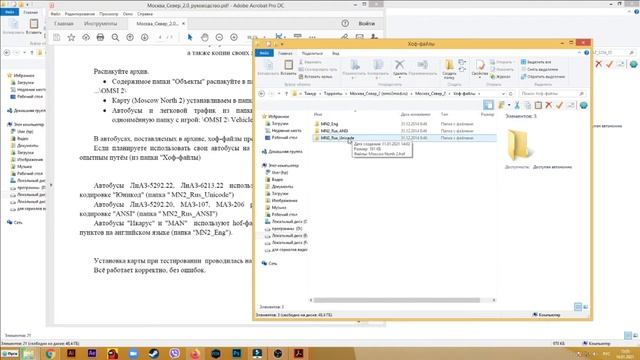
Task: Switch to Главная tab in Acrobat
Action: (64, 24)
